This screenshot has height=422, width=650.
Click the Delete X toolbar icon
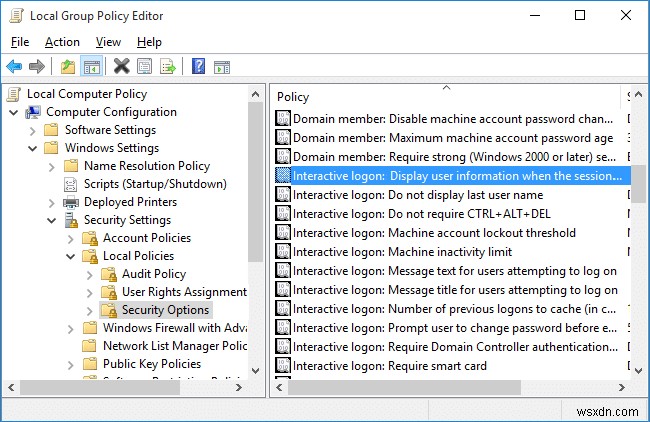122,67
